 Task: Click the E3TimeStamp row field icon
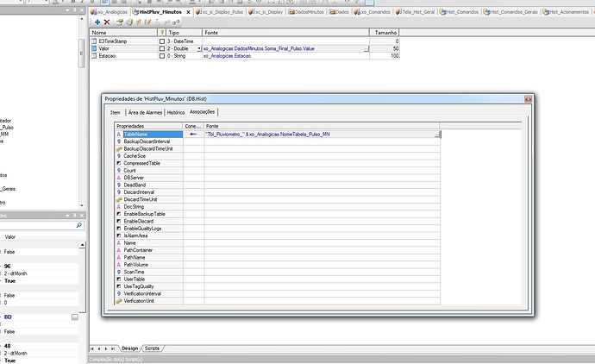click(x=94, y=41)
